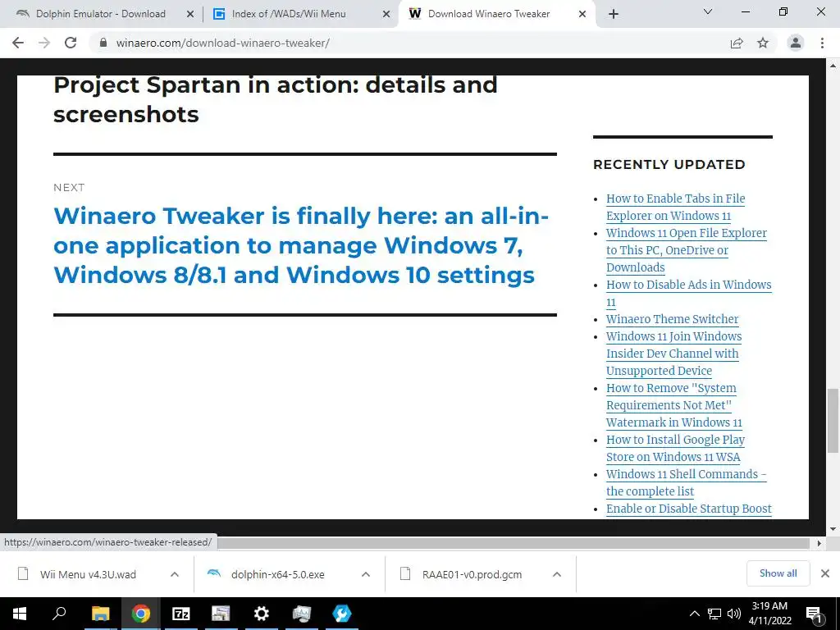Open the Chrome profile menu
Viewport: 840px width, 630px height.
pos(796,43)
